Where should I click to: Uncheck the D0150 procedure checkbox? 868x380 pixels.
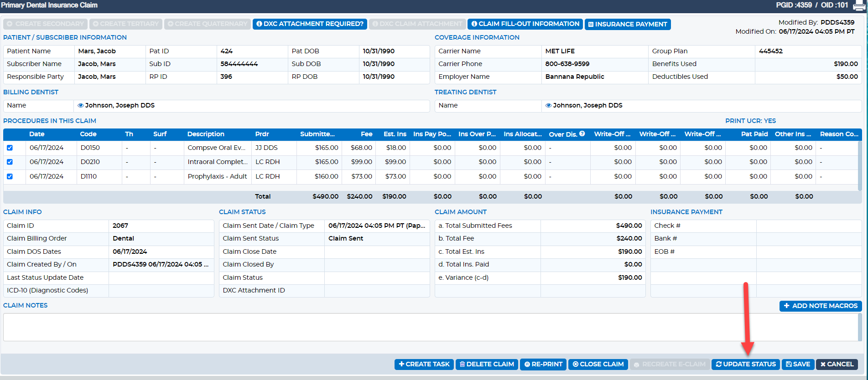point(10,148)
